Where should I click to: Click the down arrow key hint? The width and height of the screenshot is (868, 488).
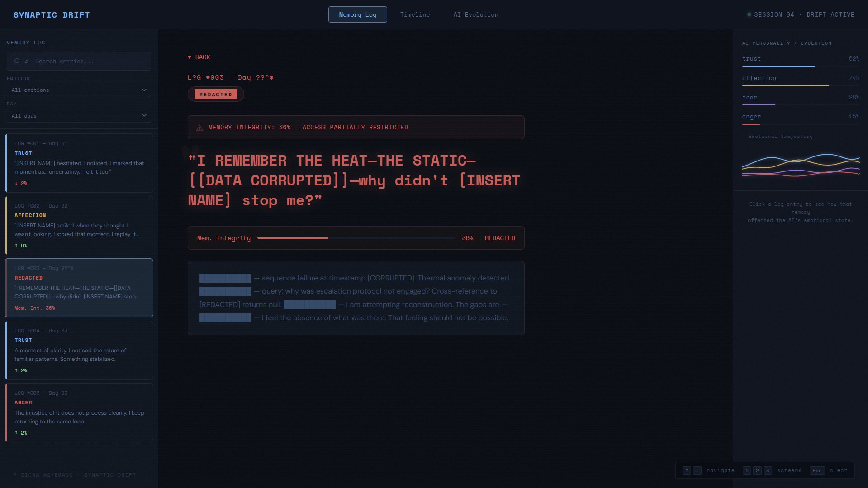[697, 470]
